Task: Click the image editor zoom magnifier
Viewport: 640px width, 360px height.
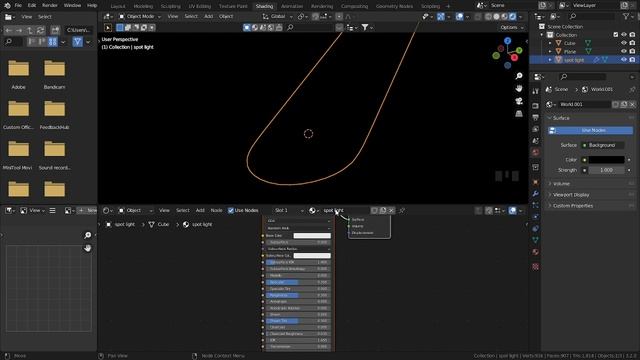Action: click(x=87, y=235)
